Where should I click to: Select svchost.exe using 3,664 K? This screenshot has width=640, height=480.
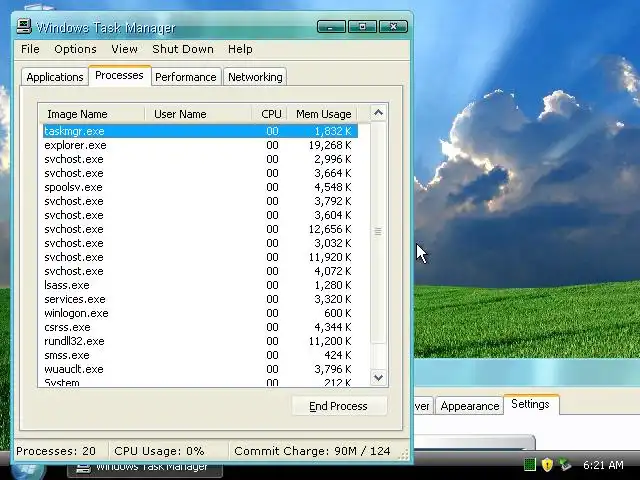(x=200, y=173)
